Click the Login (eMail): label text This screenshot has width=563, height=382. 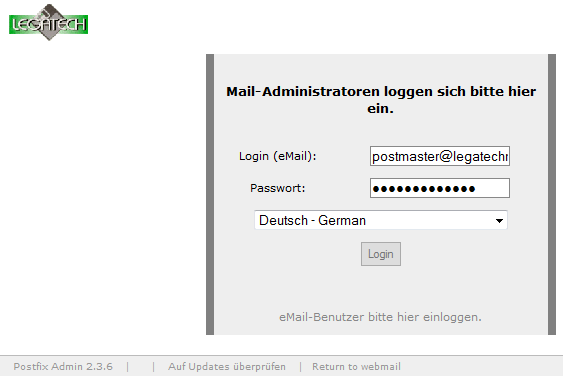[278, 156]
